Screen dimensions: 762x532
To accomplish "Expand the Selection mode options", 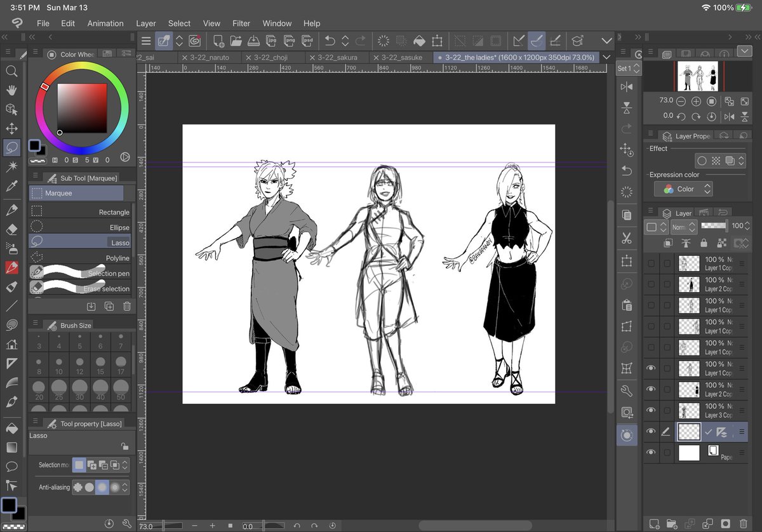I will (x=125, y=465).
